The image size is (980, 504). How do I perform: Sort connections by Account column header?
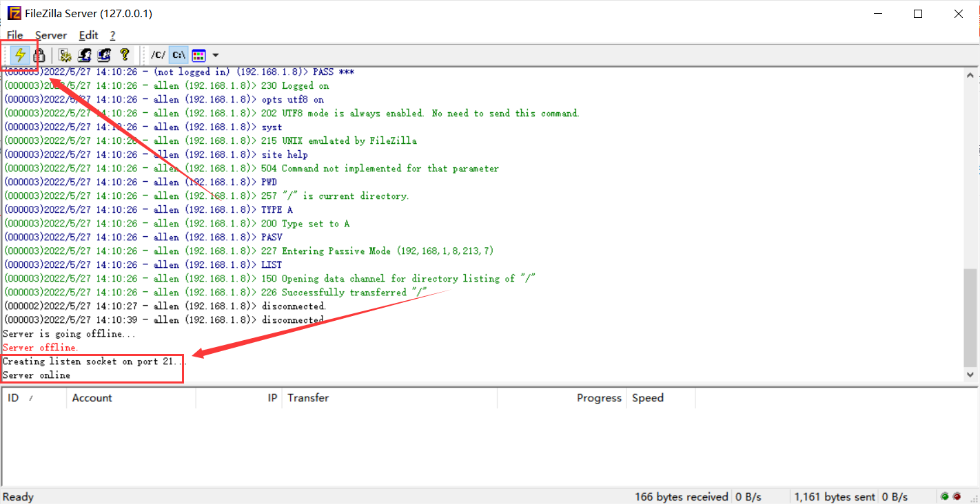pyautogui.click(x=131, y=398)
